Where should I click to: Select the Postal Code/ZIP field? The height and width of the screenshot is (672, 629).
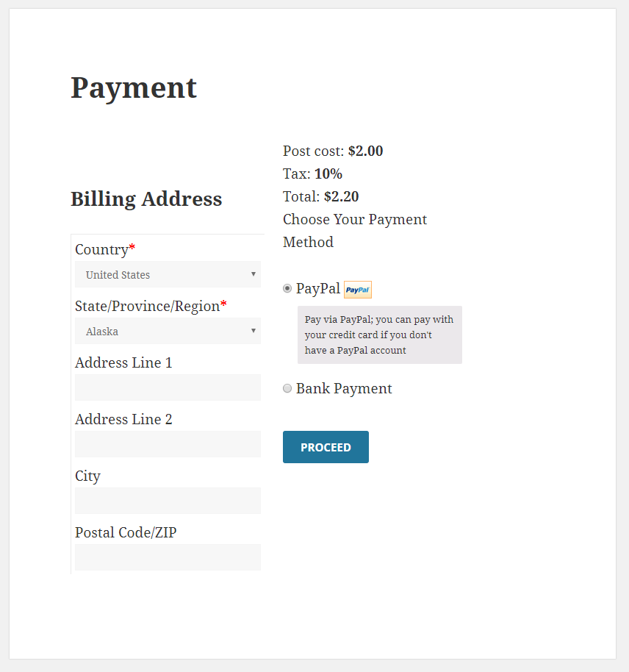[x=168, y=557]
